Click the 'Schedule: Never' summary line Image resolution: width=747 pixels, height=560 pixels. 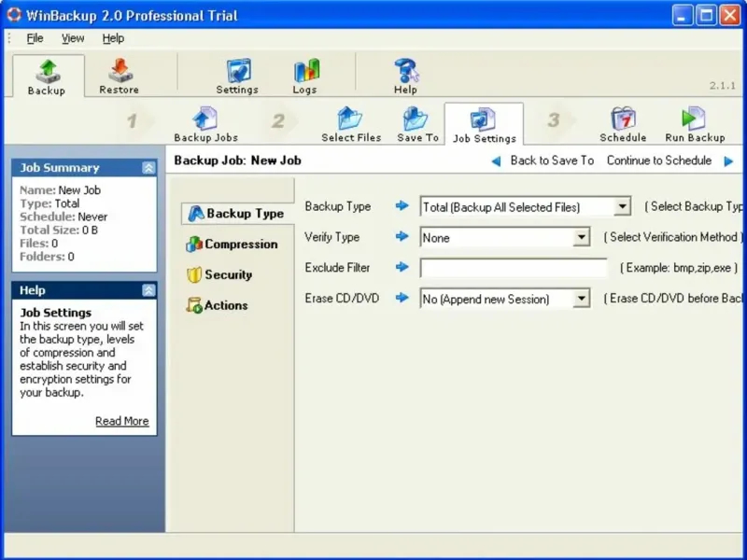pyautogui.click(x=63, y=217)
